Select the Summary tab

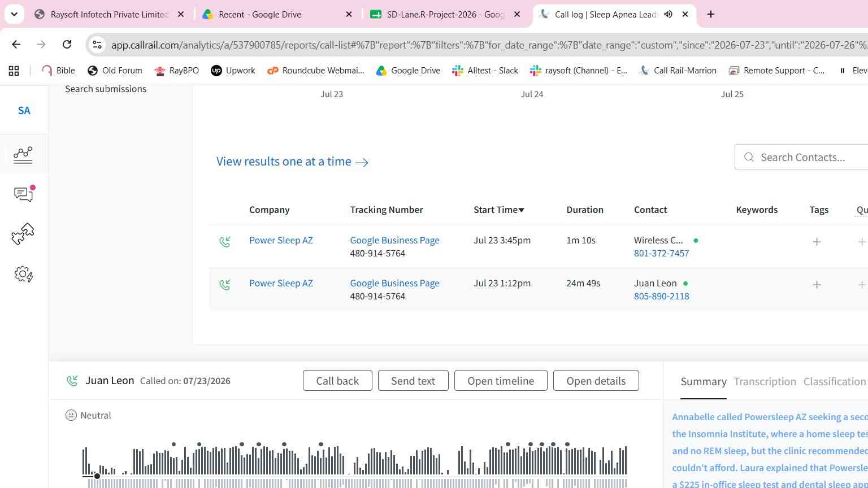704,382
